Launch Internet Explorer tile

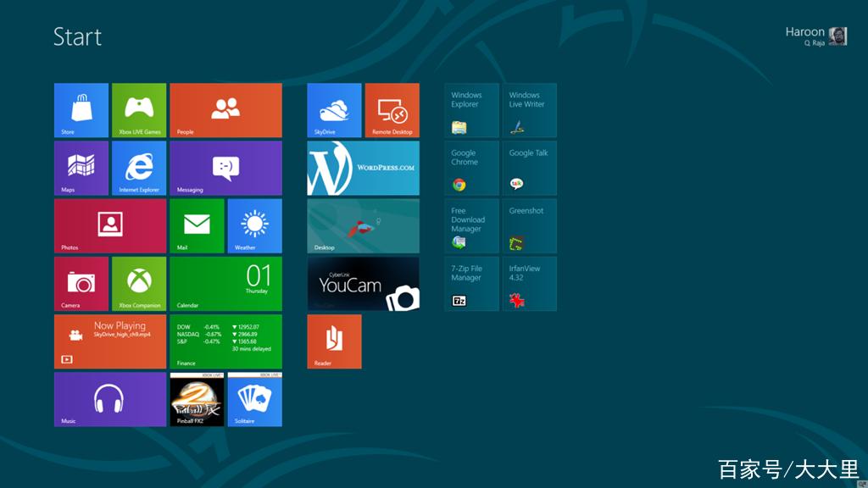[x=139, y=169]
